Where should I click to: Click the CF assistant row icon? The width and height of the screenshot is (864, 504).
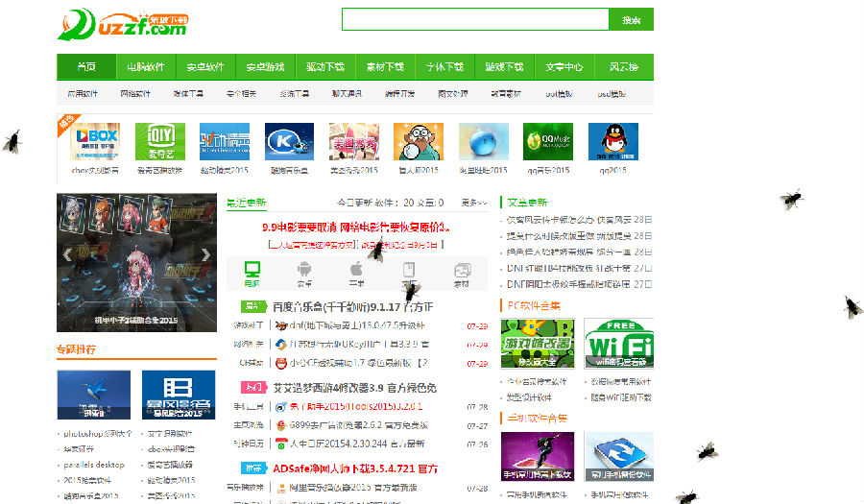[281, 363]
